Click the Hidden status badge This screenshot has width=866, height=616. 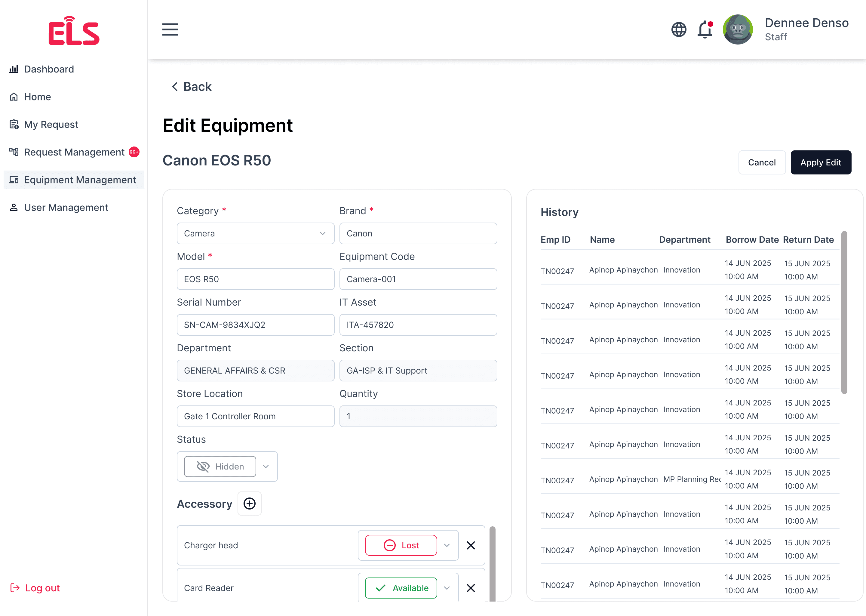point(220,467)
